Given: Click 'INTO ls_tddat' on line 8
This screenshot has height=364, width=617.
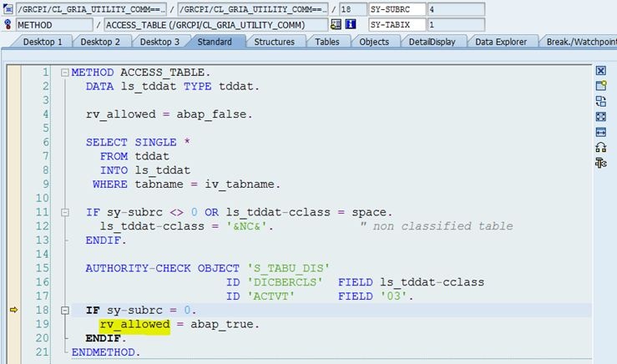Looking at the screenshot, I should [x=145, y=170].
